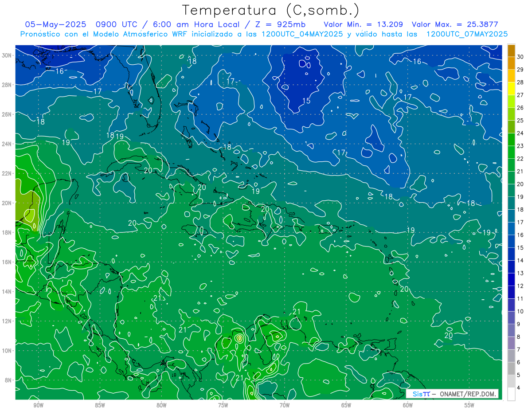Click the 65W longitude axis label
Image resolution: width=532 pixels, height=411 pixels.
[346, 405]
